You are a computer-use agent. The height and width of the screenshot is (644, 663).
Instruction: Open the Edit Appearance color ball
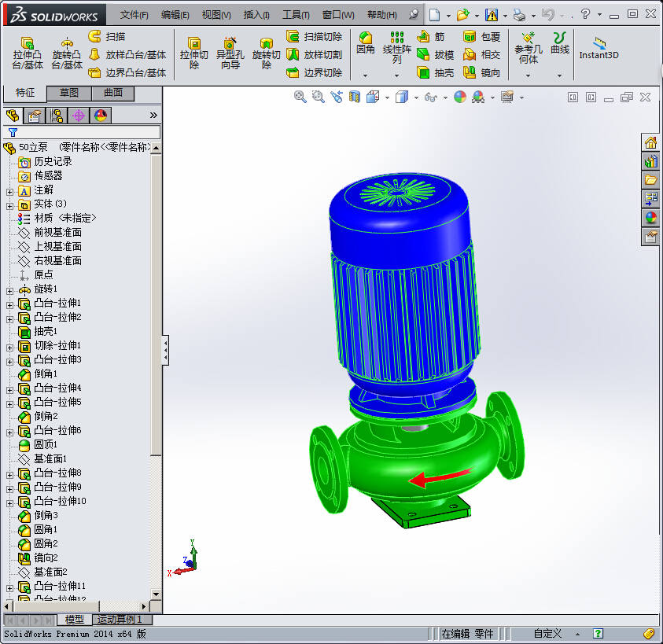tap(460, 97)
